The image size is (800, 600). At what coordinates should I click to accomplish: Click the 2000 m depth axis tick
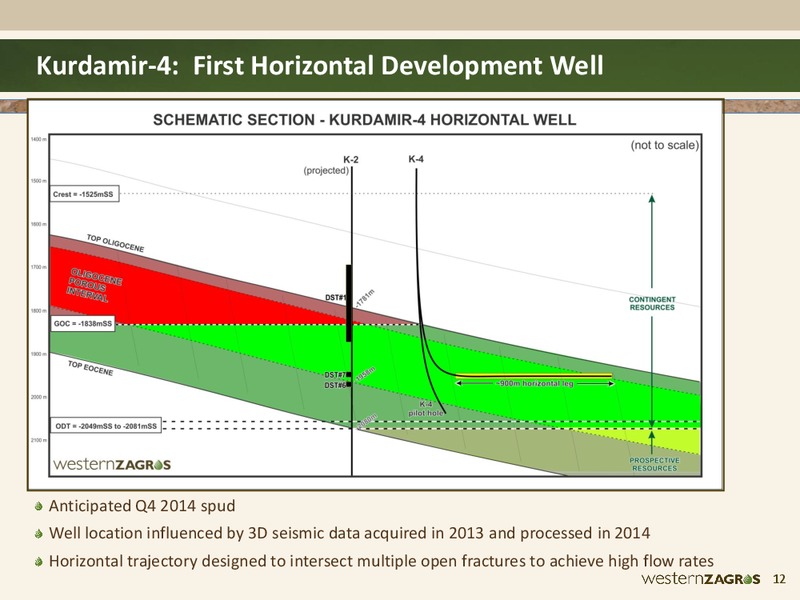[x=39, y=397]
